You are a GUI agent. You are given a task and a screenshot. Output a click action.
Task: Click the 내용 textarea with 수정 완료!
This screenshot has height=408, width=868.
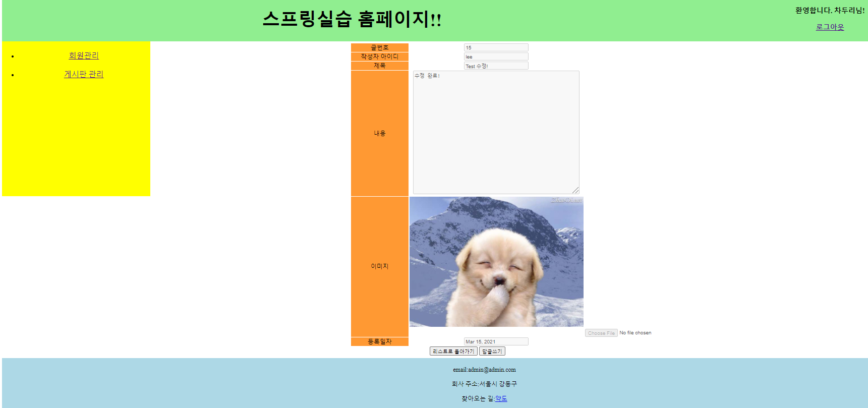pyautogui.click(x=496, y=132)
